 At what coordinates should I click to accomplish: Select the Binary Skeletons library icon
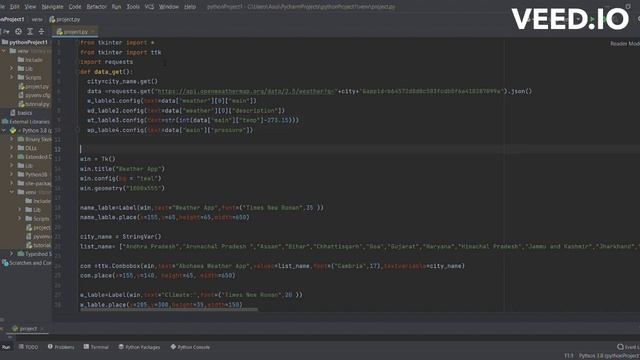(x=20, y=139)
